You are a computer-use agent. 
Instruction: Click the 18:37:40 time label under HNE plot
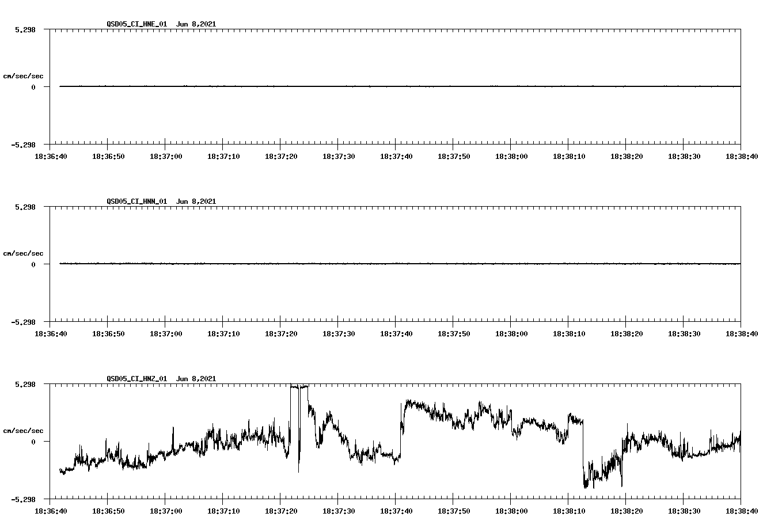coord(396,156)
